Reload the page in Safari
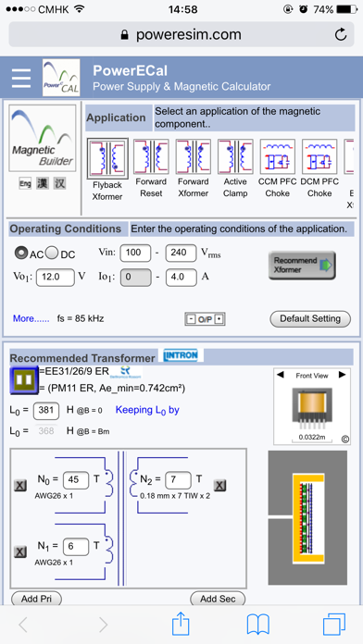 341,35
